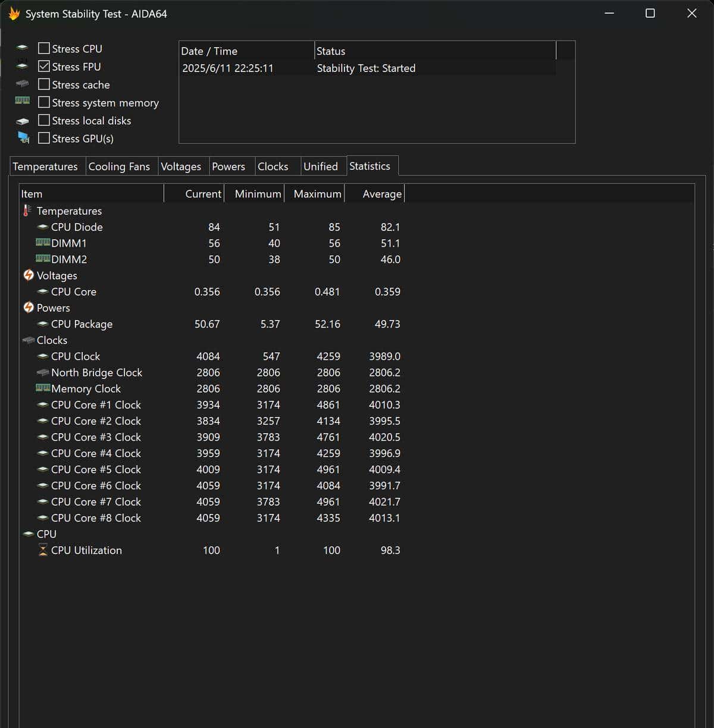The height and width of the screenshot is (728, 714).
Task: Switch to the Temperatures tab
Action: (x=45, y=167)
